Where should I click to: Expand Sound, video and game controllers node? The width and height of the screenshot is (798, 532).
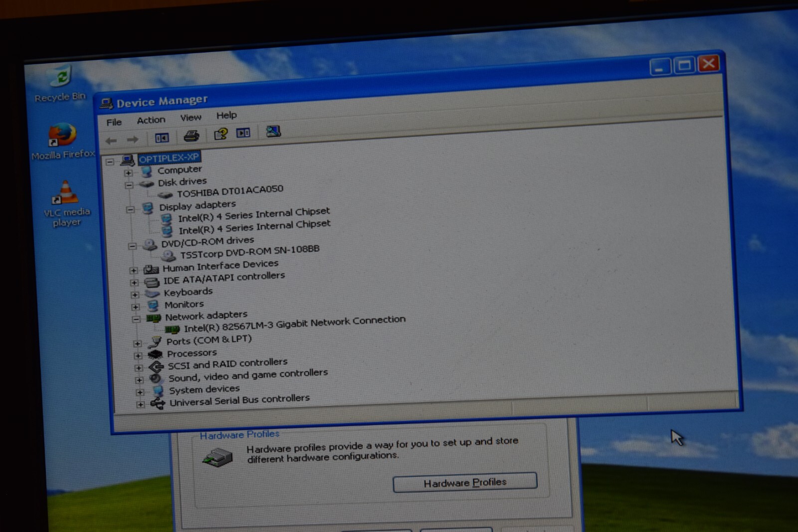(139, 380)
